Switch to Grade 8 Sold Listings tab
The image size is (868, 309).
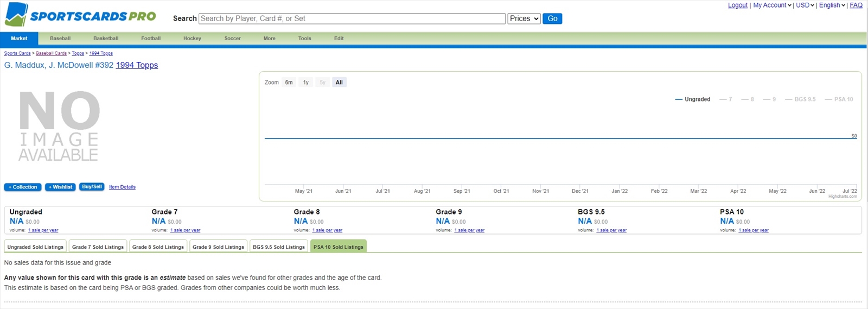[158, 247]
